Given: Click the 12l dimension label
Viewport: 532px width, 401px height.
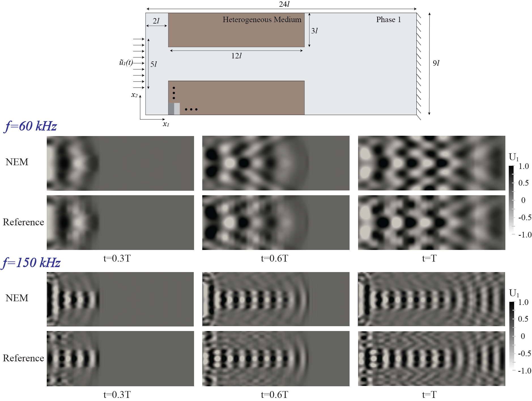Looking at the screenshot, I should coord(236,56).
